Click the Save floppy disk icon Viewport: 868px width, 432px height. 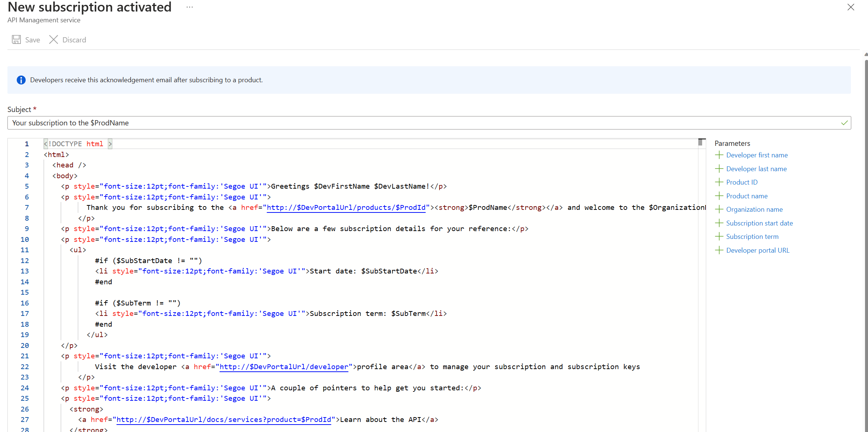coord(16,39)
